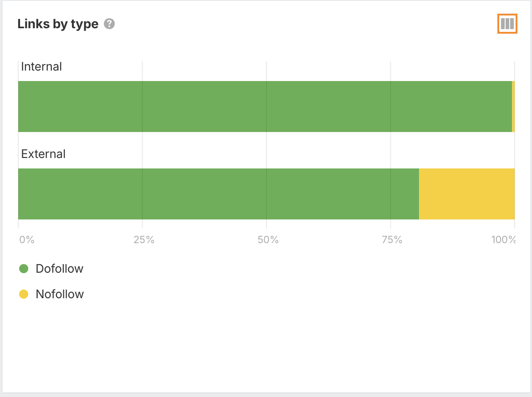
Task: Click the 25% vertical gridline between the bars
Action: coord(142,150)
